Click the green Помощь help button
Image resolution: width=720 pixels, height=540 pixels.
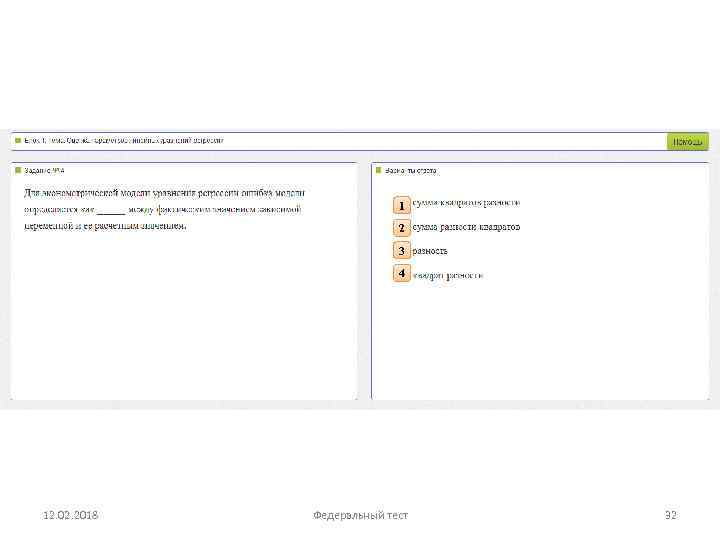[x=687, y=141]
